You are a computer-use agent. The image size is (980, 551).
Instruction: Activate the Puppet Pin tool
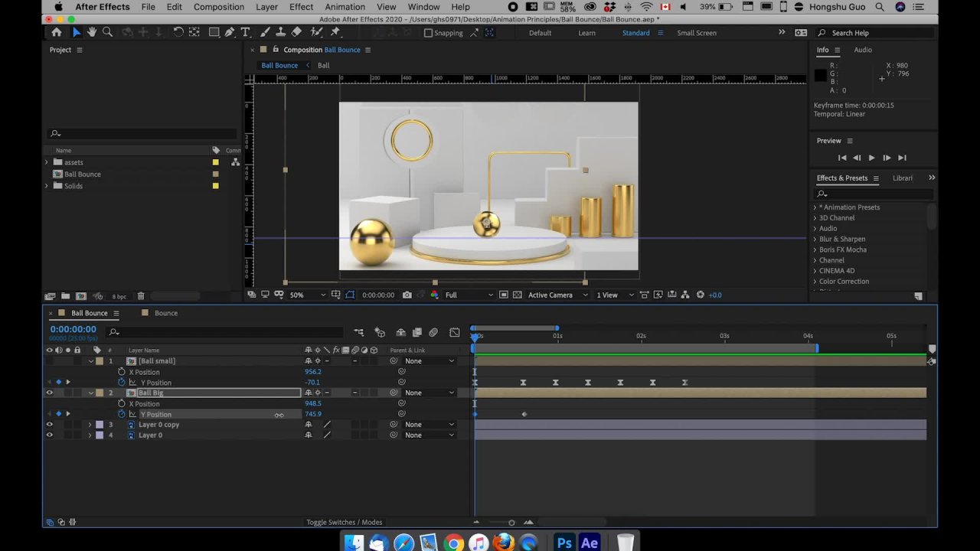click(x=335, y=32)
